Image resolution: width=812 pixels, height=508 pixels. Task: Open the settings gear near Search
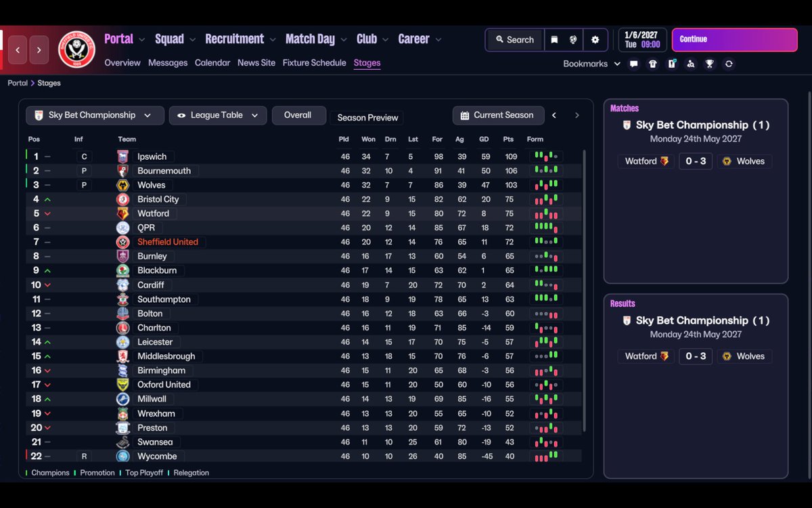point(595,40)
